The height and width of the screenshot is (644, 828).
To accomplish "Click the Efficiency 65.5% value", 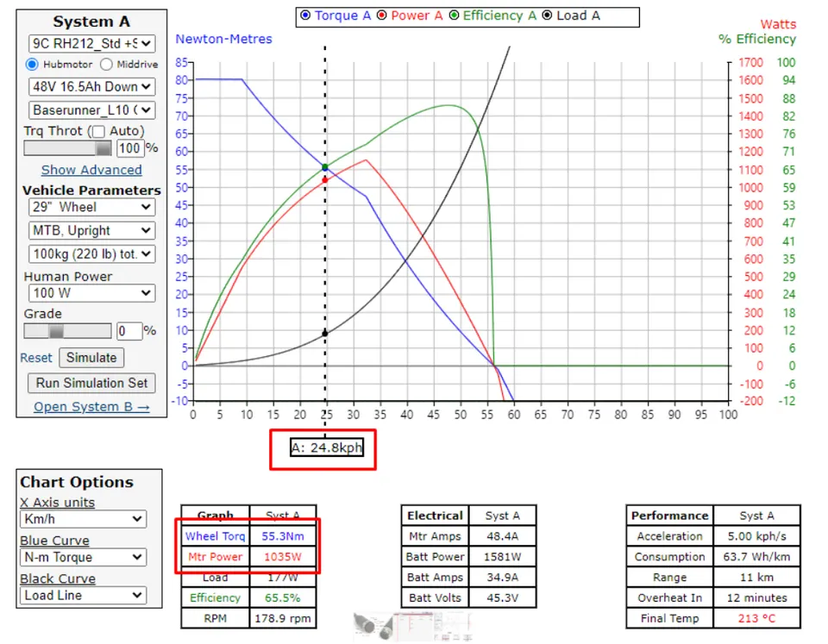I will (283, 598).
